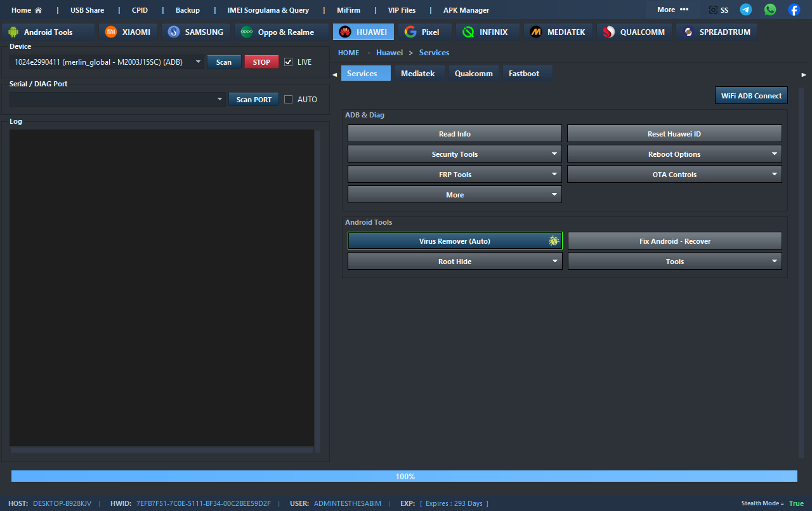Open the Telegram icon link
Viewport: 812px width, 511px height.
click(x=746, y=10)
